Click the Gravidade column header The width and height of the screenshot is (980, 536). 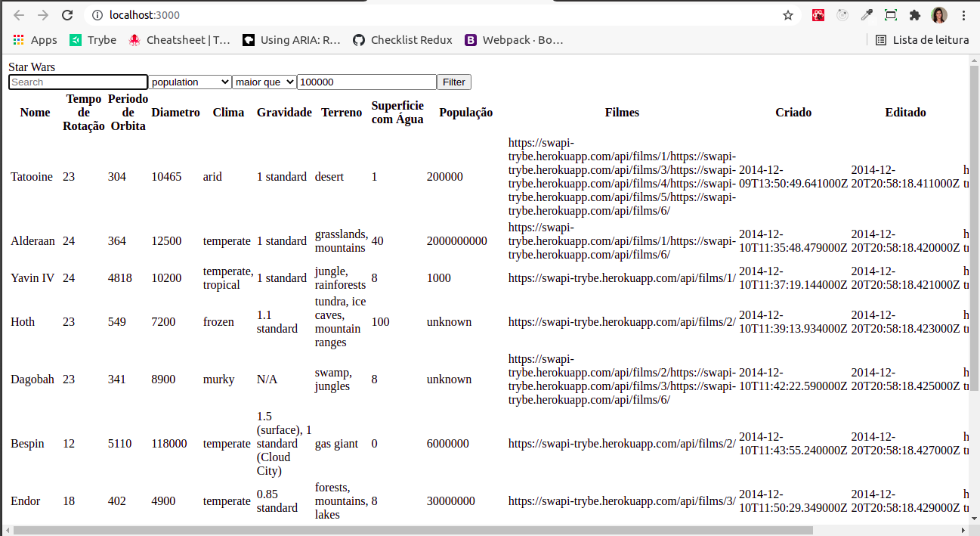(x=284, y=113)
